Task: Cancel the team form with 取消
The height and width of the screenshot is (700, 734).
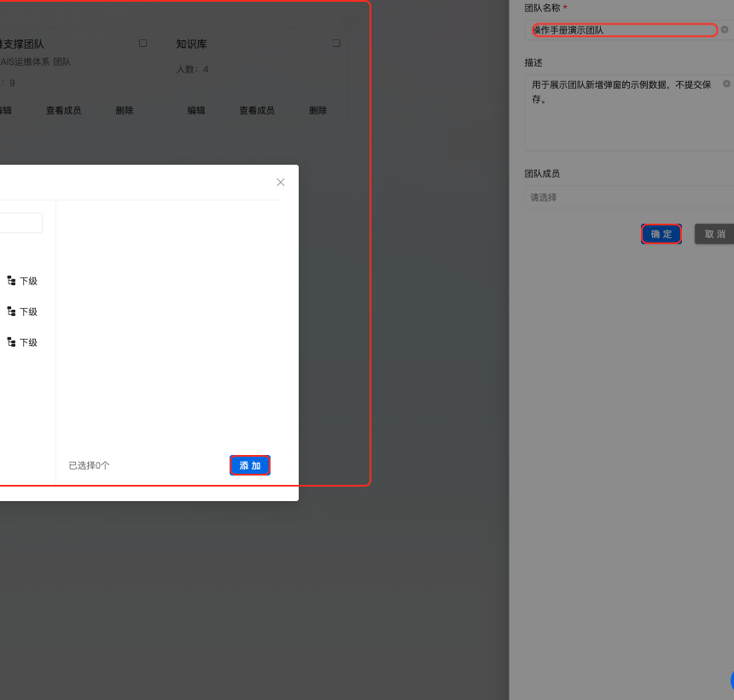Action: pos(714,235)
